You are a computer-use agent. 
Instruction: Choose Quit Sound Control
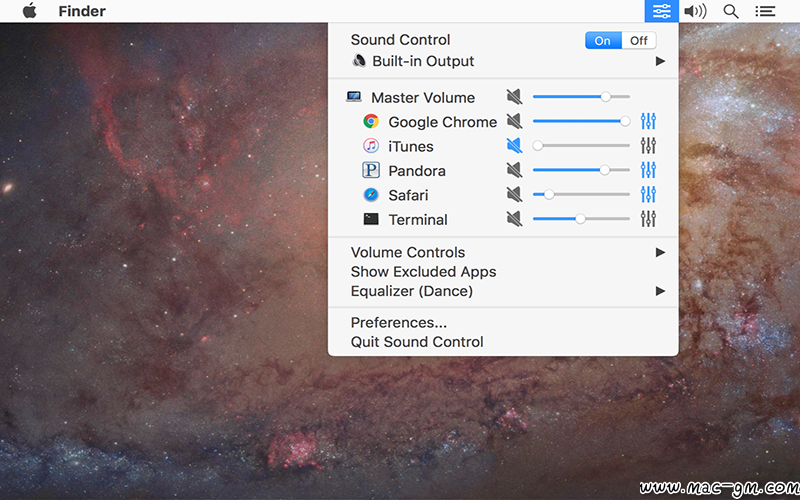pos(417,342)
